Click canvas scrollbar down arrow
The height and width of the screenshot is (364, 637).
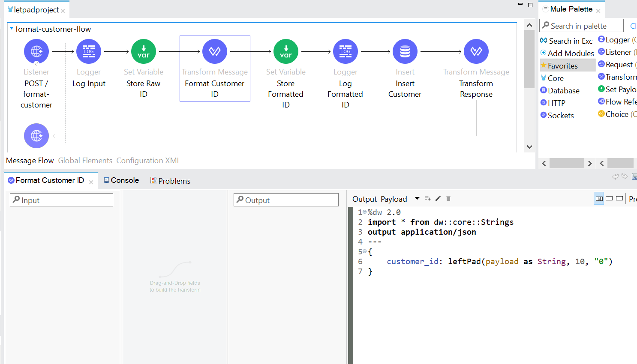529,147
